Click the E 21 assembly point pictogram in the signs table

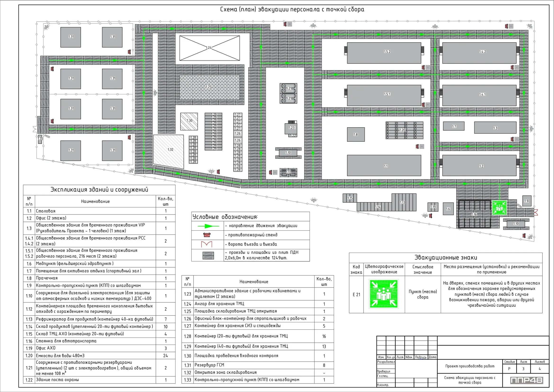[384, 294]
